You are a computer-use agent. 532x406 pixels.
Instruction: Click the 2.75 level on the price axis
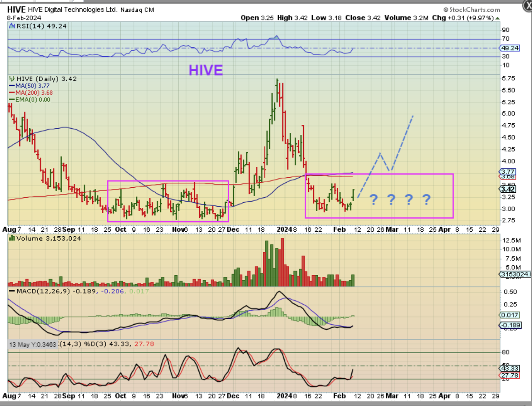[509, 220]
